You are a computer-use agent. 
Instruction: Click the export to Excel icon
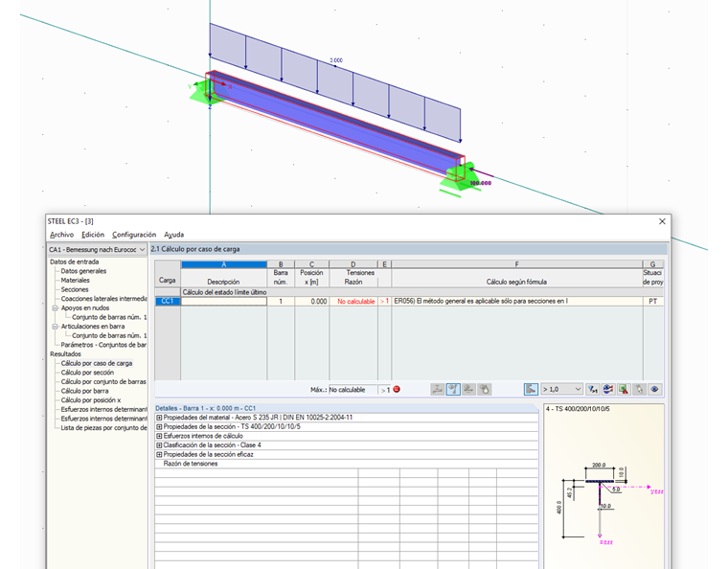(x=624, y=389)
